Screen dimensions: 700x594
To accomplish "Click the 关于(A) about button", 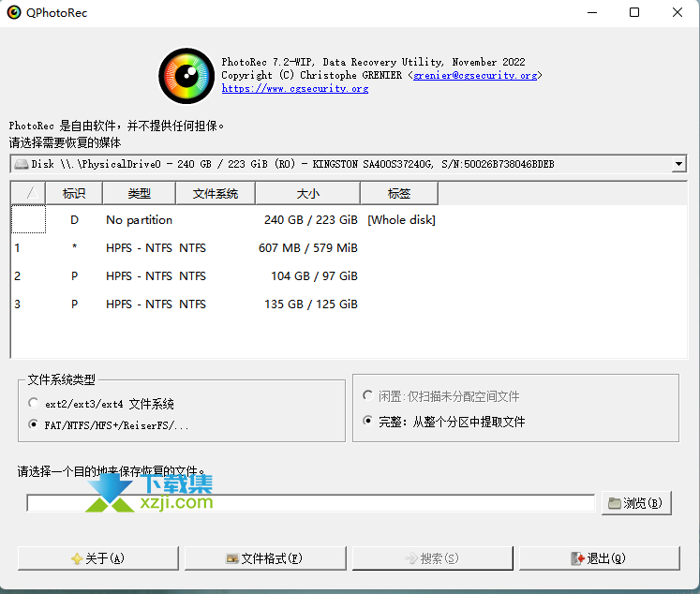I will click(x=97, y=558).
